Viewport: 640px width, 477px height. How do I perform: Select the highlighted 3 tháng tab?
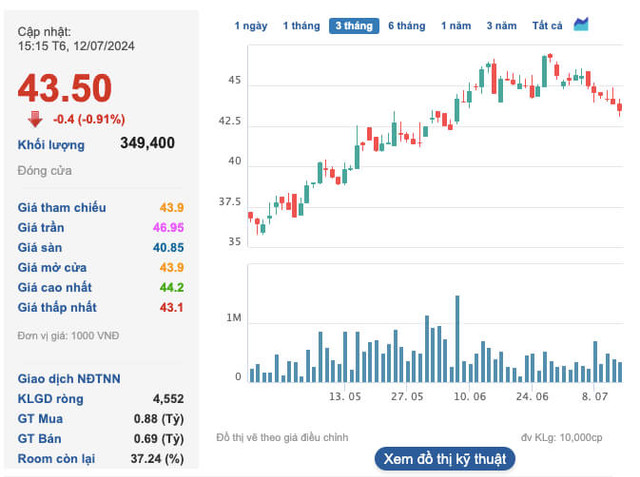[x=355, y=26]
